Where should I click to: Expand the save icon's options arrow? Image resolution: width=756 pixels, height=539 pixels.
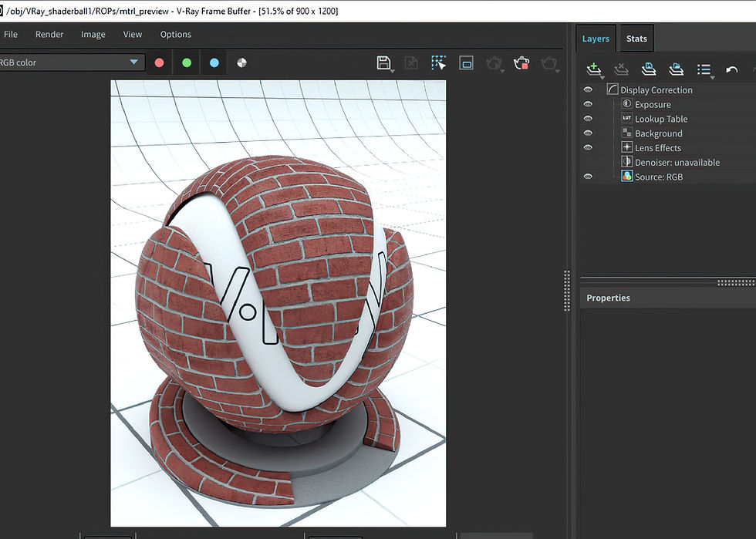click(393, 70)
